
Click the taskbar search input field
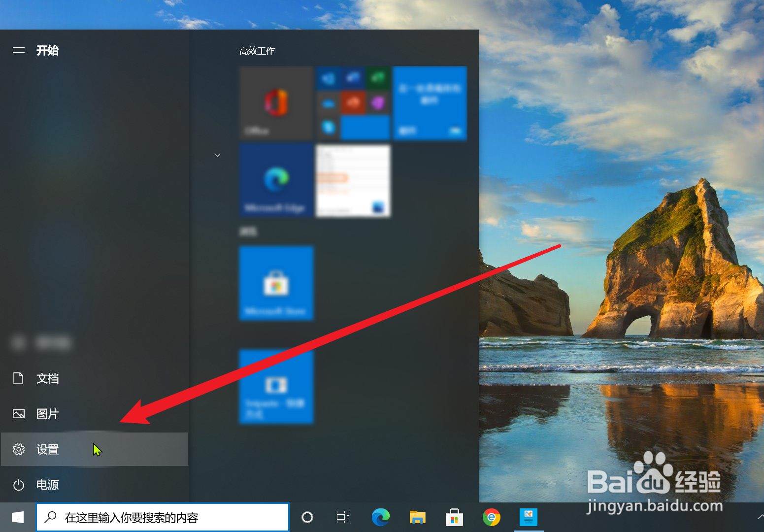click(163, 517)
